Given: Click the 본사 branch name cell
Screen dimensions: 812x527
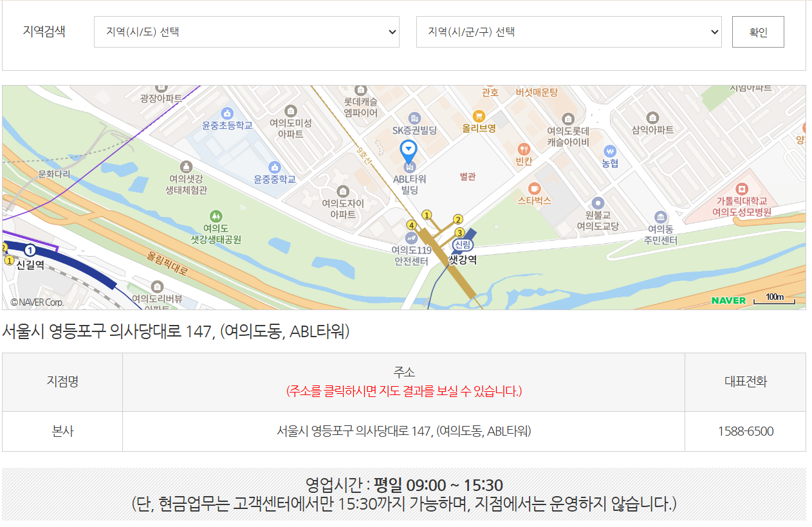Looking at the screenshot, I should tap(62, 431).
